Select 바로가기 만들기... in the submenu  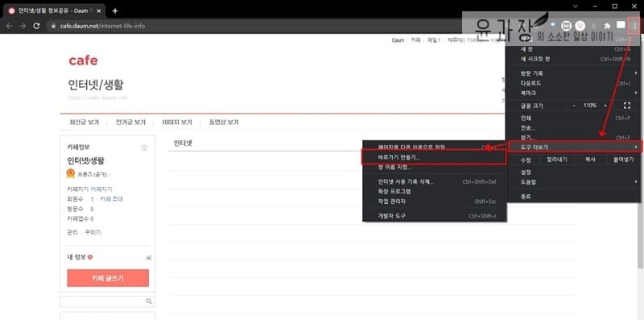(x=435, y=157)
